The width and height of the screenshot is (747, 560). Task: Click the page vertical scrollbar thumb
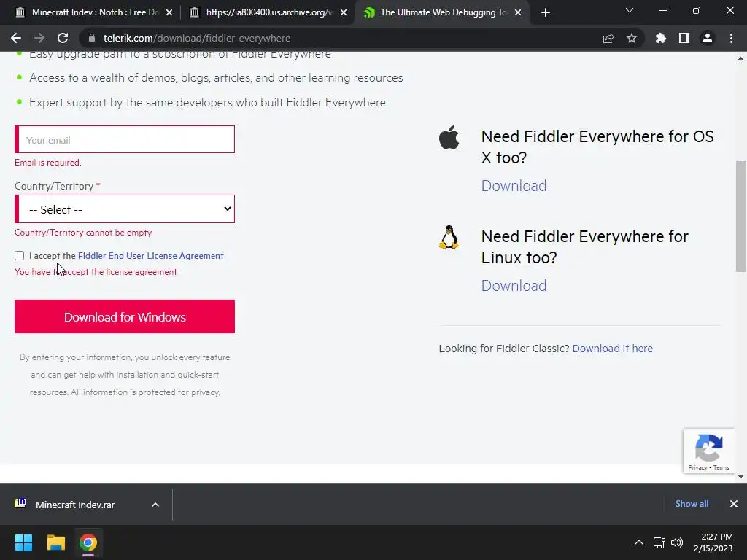point(741,217)
